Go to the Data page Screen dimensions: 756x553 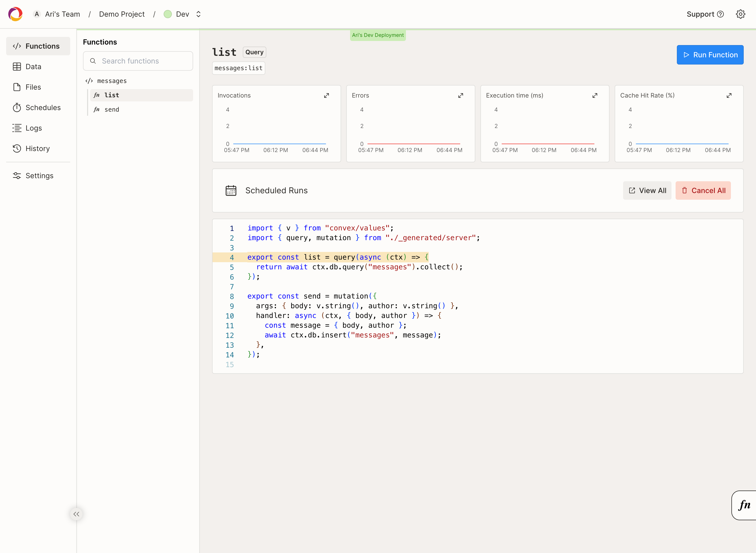38,67
